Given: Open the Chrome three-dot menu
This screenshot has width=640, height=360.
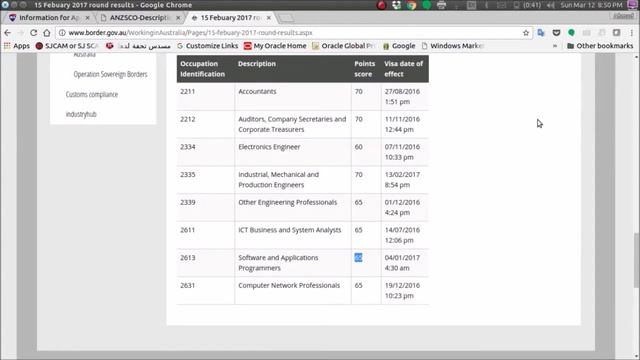Looking at the screenshot, I should pyautogui.click(x=631, y=33).
